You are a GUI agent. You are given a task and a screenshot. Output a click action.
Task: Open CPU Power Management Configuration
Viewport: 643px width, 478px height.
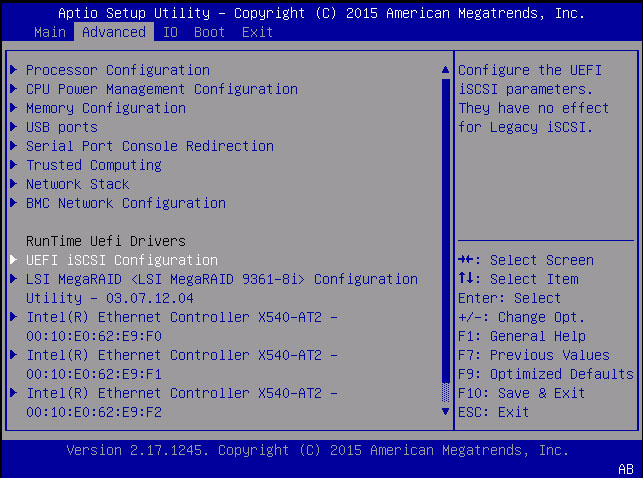click(x=162, y=89)
